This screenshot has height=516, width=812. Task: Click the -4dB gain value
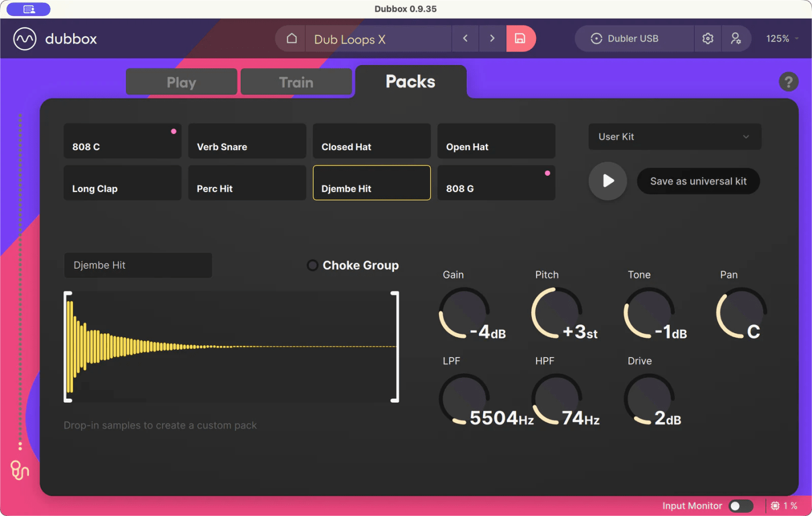click(x=488, y=333)
